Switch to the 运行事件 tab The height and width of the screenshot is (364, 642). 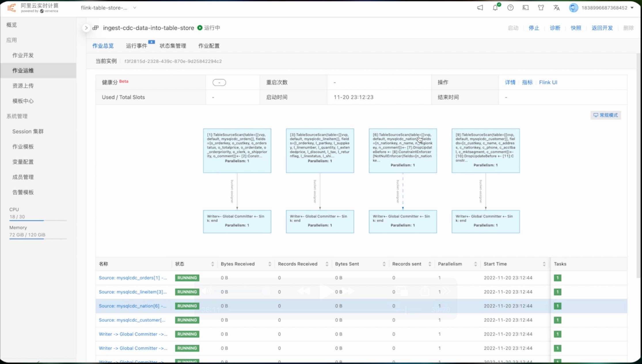click(x=136, y=46)
